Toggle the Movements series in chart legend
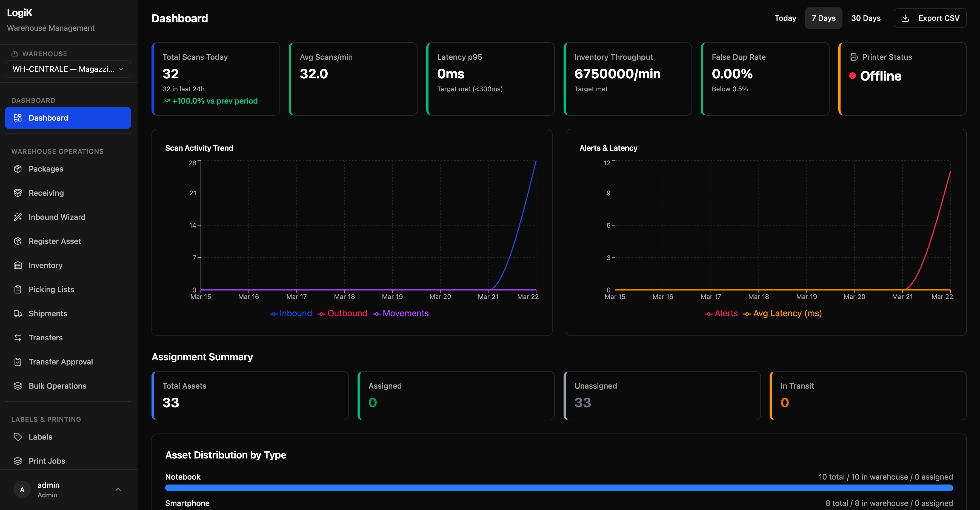This screenshot has height=510, width=980. [401, 313]
